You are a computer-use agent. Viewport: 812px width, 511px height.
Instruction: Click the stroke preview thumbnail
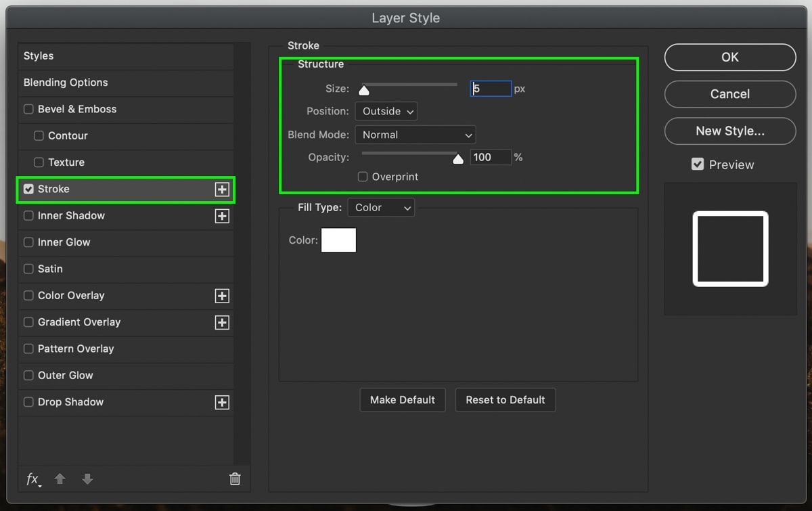(x=730, y=248)
